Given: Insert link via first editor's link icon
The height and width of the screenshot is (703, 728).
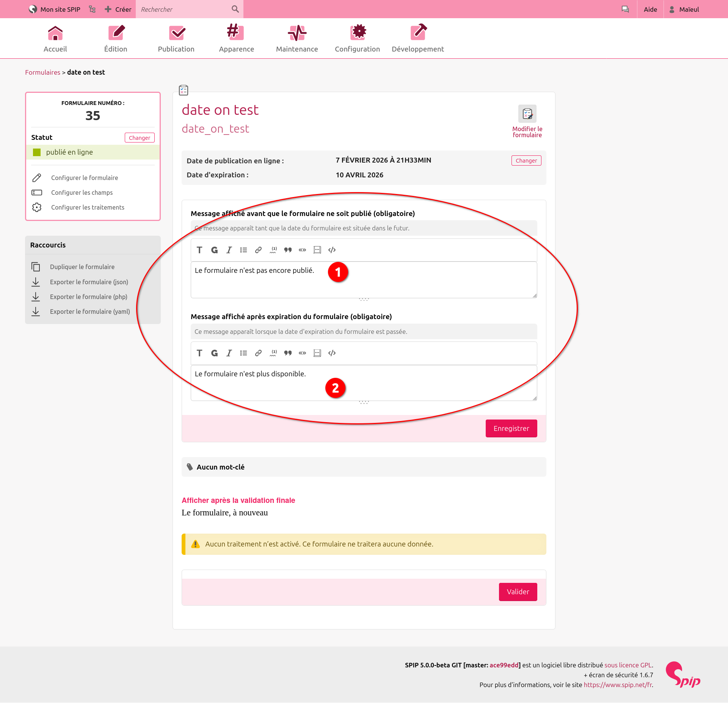Looking at the screenshot, I should (x=258, y=250).
